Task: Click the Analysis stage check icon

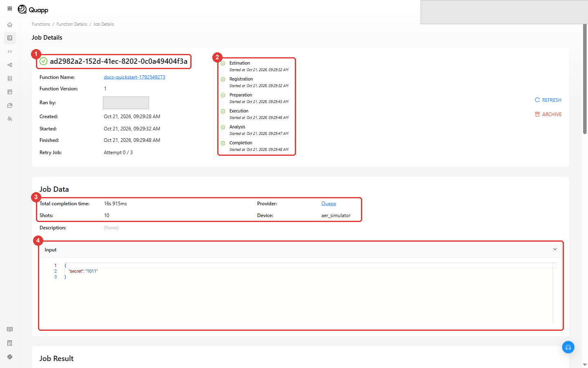Action: pos(223,127)
